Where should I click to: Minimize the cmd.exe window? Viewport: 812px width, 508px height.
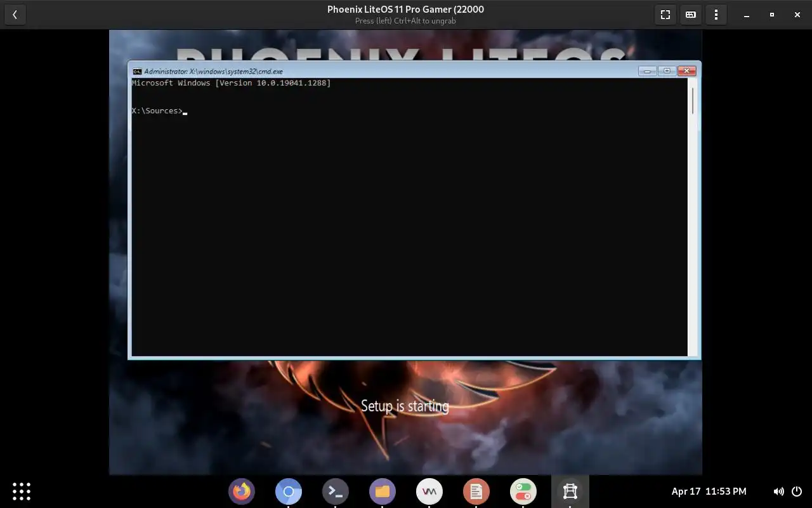point(647,71)
